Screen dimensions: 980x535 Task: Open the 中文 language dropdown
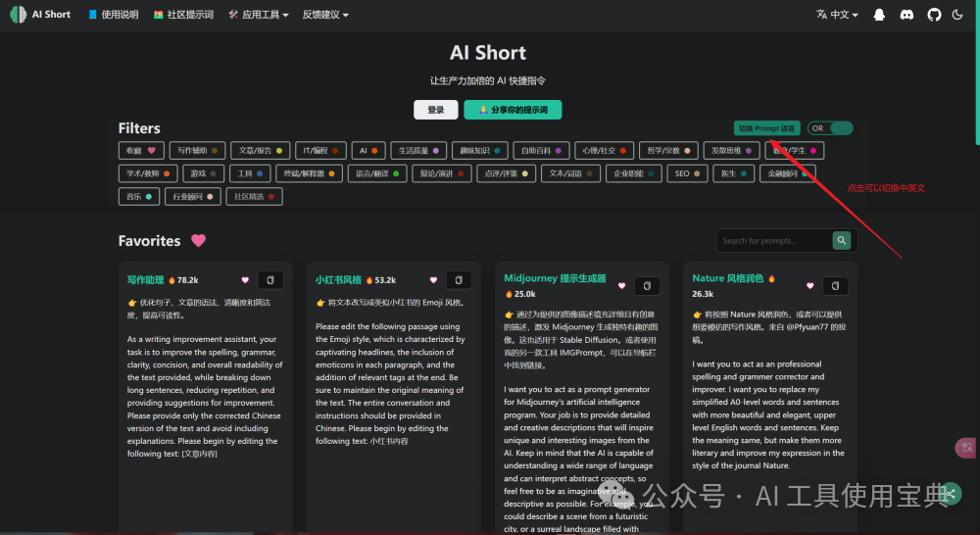pyautogui.click(x=837, y=15)
